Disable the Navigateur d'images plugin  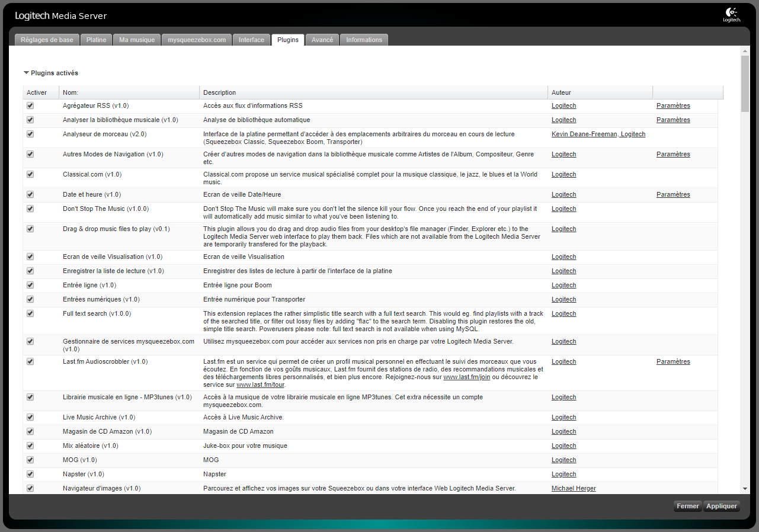(30, 488)
